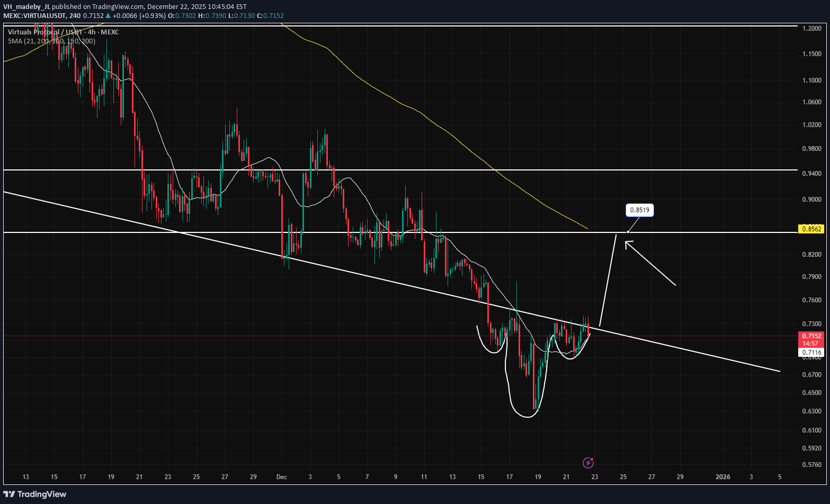Click the TradingView logo in bottom corner

tap(35, 494)
